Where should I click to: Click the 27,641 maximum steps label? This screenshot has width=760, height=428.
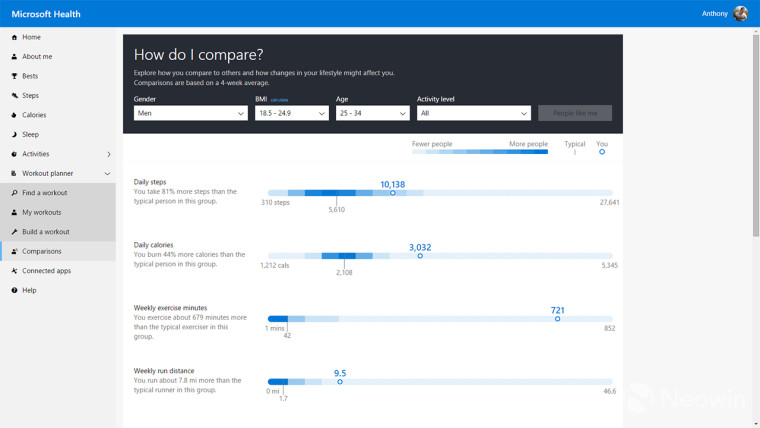[x=609, y=203]
